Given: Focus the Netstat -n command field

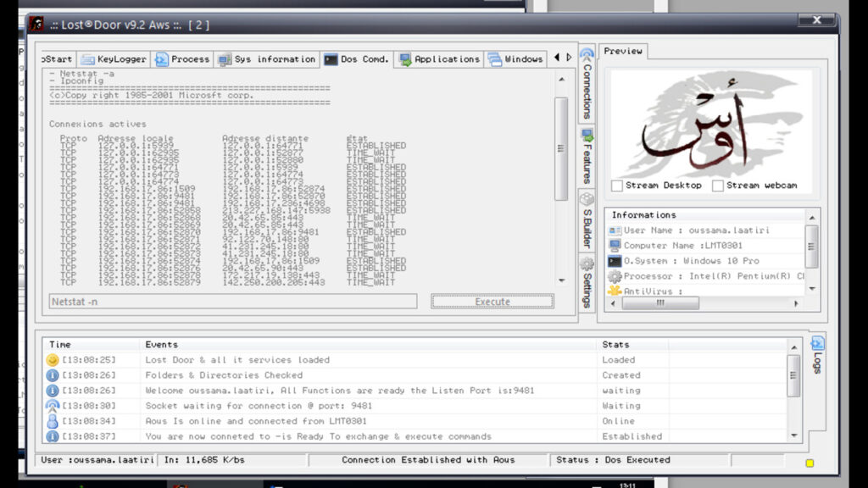Looking at the screenshot, I should point(233,302).
